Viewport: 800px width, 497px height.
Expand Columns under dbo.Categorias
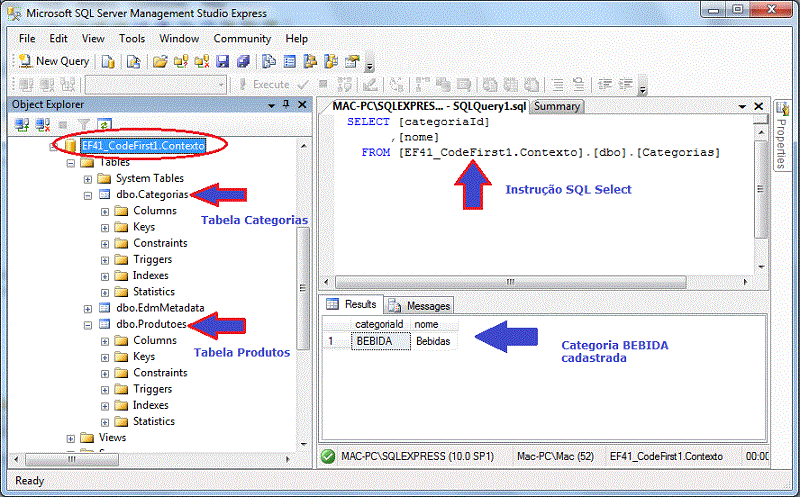tap(105, 212)
